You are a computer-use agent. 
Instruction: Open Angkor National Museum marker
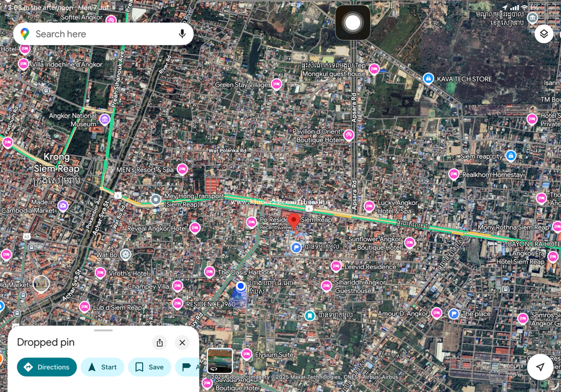105,120
